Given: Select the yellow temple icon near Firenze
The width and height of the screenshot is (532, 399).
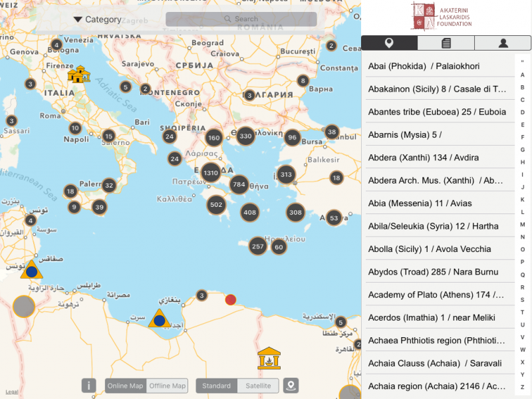Looking at the screenshot, I should pos(79,74).
